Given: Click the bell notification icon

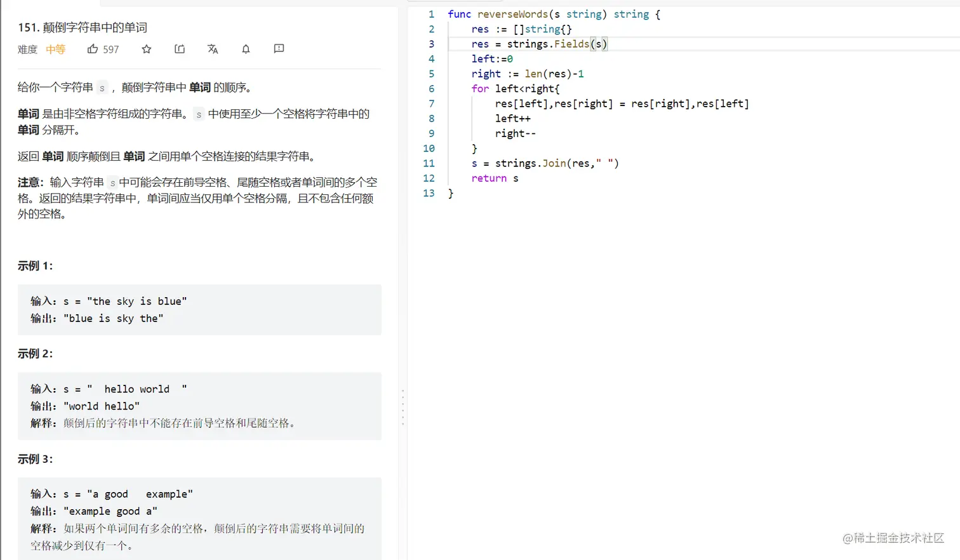Looking at the screenshot, I should coord(246,49).
